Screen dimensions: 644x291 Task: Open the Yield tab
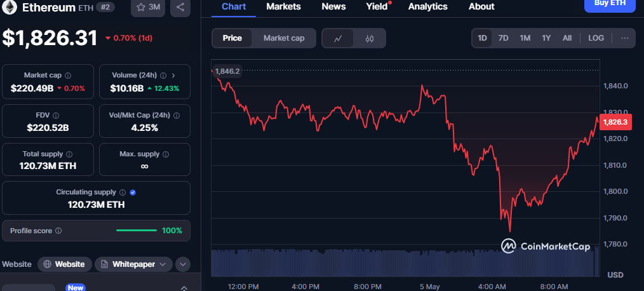[x=377, y=6]
